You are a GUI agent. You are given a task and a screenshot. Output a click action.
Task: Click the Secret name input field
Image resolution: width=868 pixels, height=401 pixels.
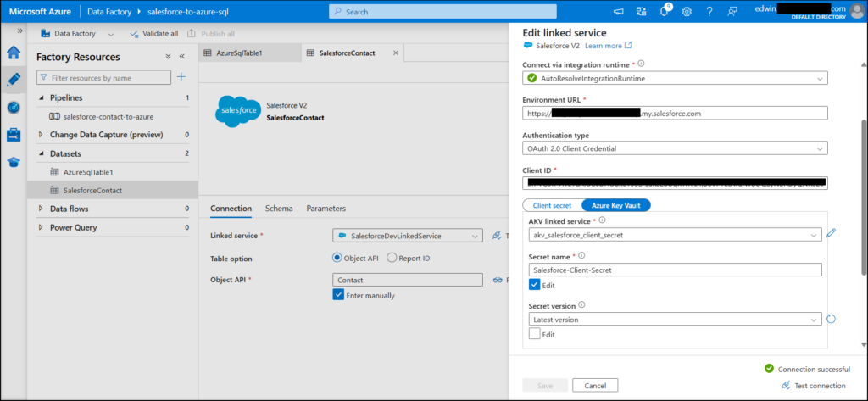(x=675, y=270)
